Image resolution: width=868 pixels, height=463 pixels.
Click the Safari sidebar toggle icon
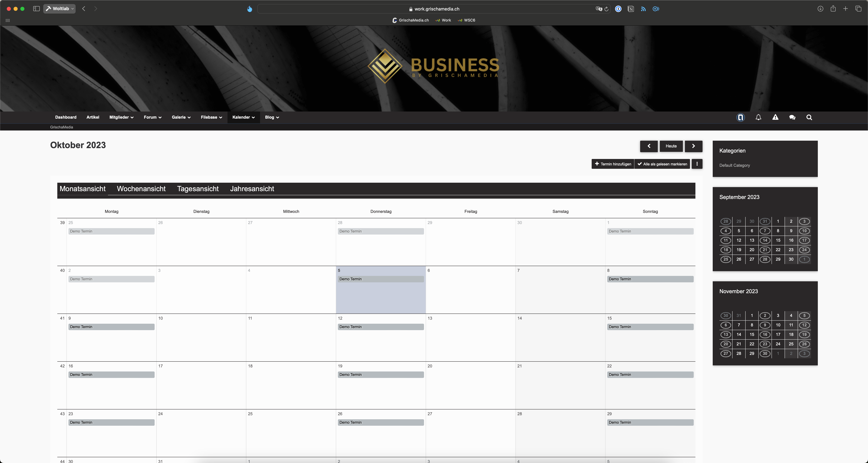click(36, 9)
